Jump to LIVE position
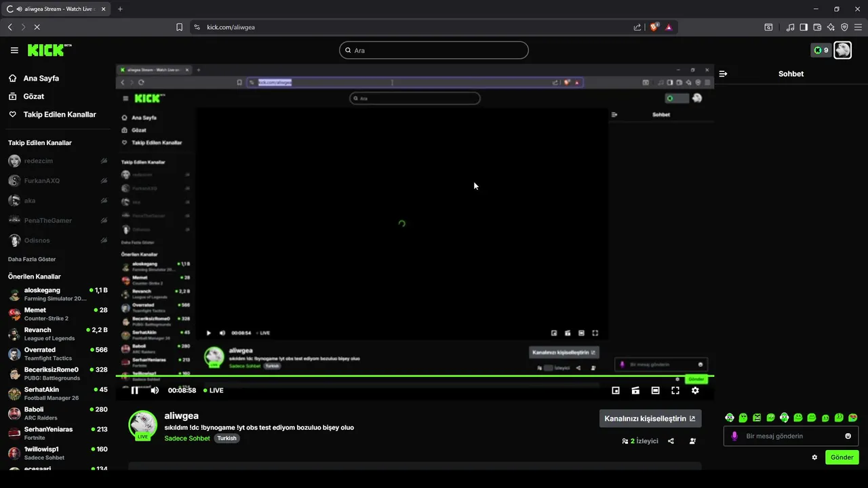Viewport: 868px width, 488px height. (214, 390)
